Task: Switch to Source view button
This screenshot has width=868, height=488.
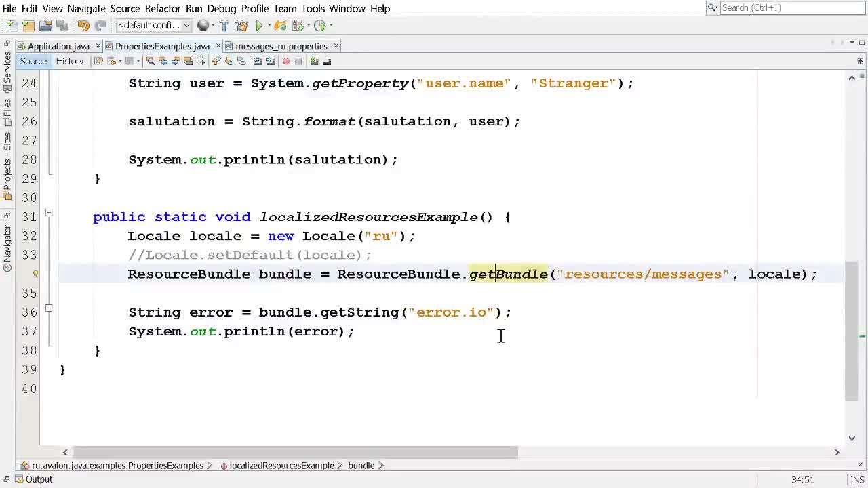Action: point(33,61)
